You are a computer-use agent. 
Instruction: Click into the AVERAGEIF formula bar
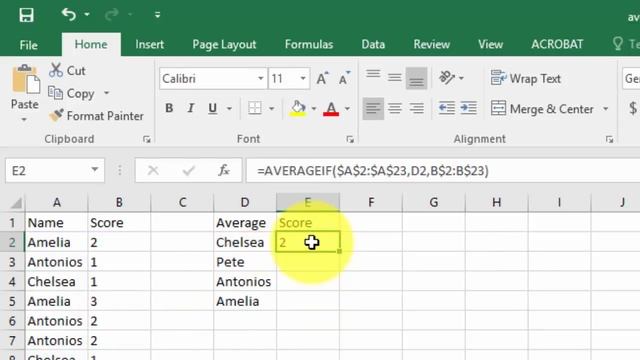click(443, 171)
